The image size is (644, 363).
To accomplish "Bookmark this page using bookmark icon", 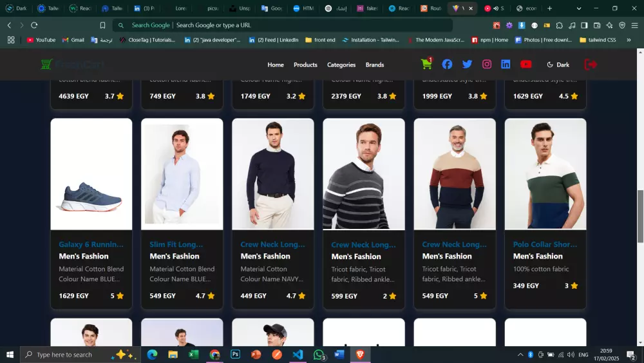I will pos(102,25).
